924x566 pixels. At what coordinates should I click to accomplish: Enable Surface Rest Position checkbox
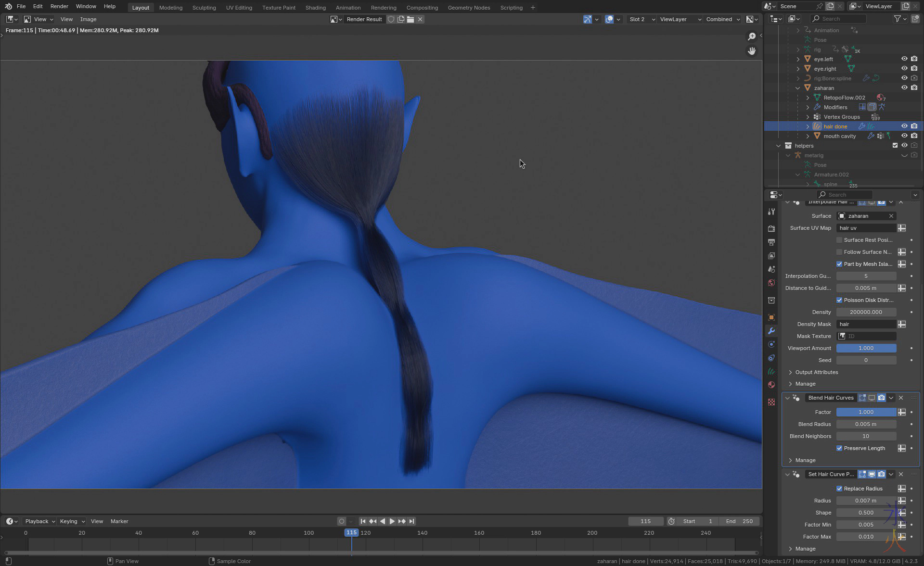pyautogui.click(x=839, y=240)
